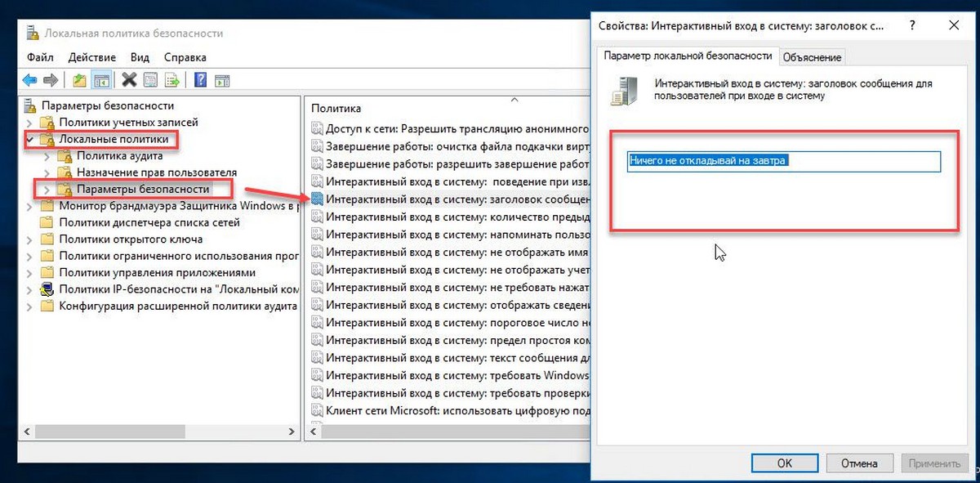Click the dialog's '?' help button
Screen dimensions: 980x483
pos(911,25)
